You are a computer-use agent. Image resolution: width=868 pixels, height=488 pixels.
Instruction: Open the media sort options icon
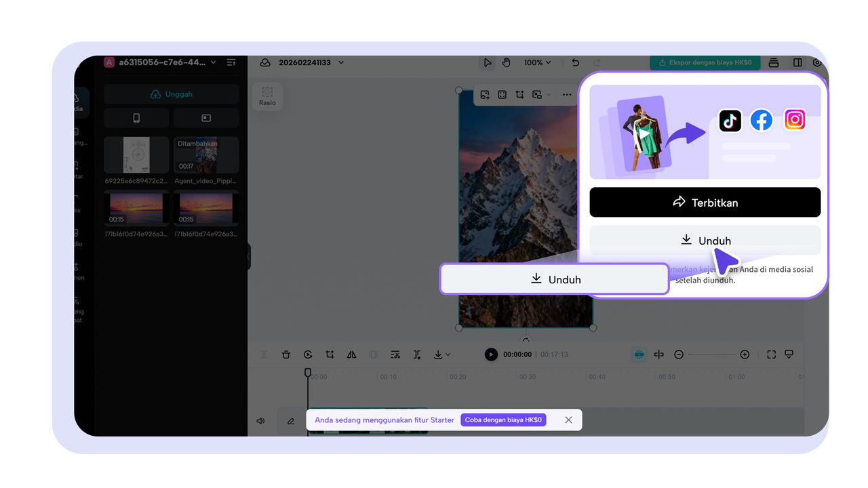(x=231, y=62)
